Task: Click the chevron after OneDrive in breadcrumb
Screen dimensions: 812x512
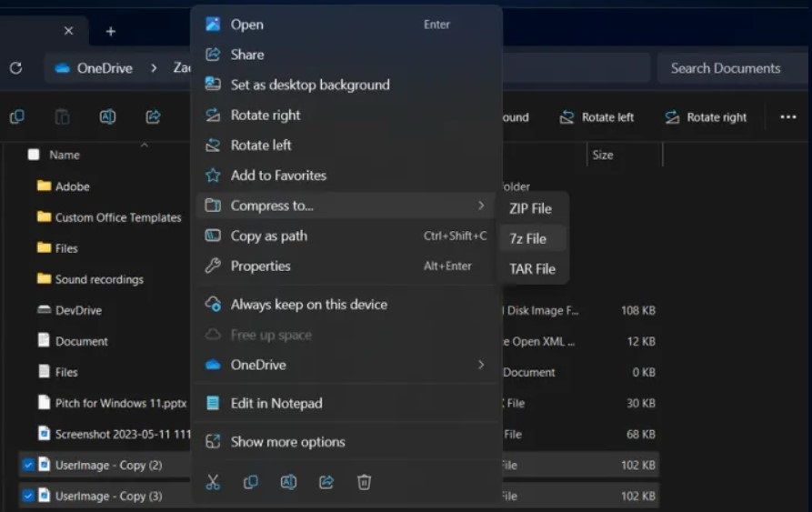Action: point(154,68)
